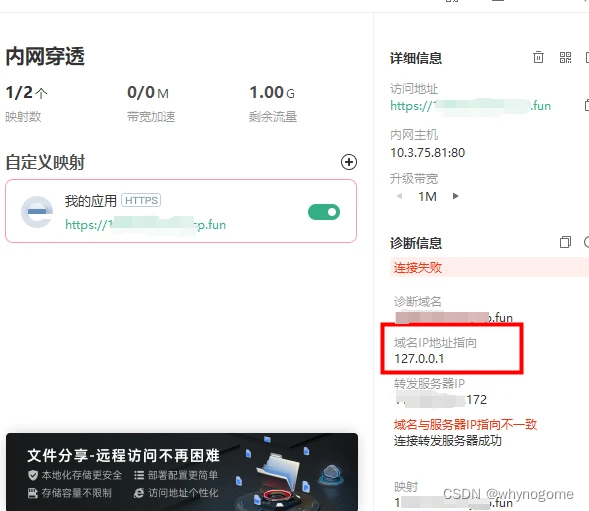Show the QR code for access address
This screenshot has height=511, width=589.
(x=565, y=57)
